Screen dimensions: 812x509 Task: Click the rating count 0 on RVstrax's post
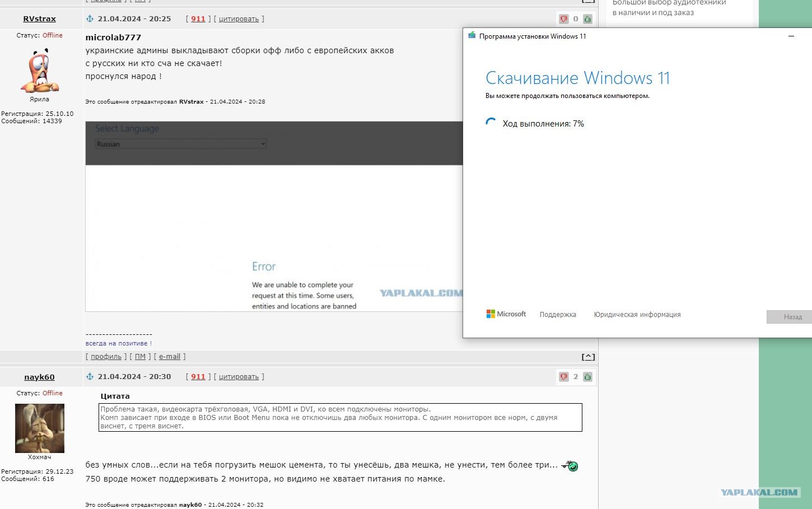coord(576,19)
